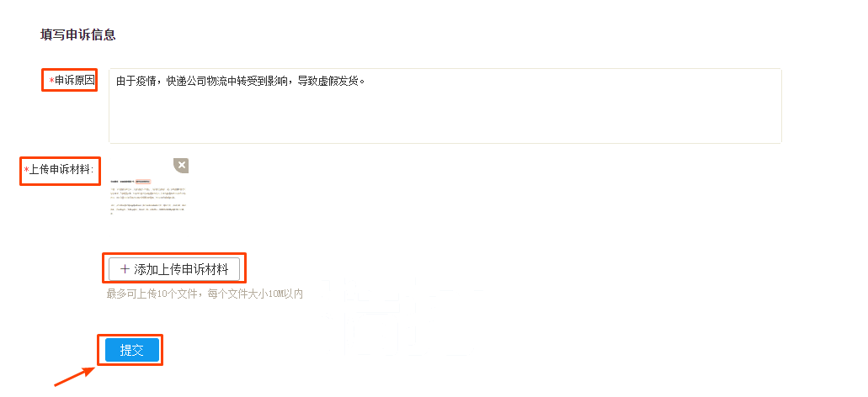
Task: Remove the uploaded file with the X icon
Action: [181, 166]
